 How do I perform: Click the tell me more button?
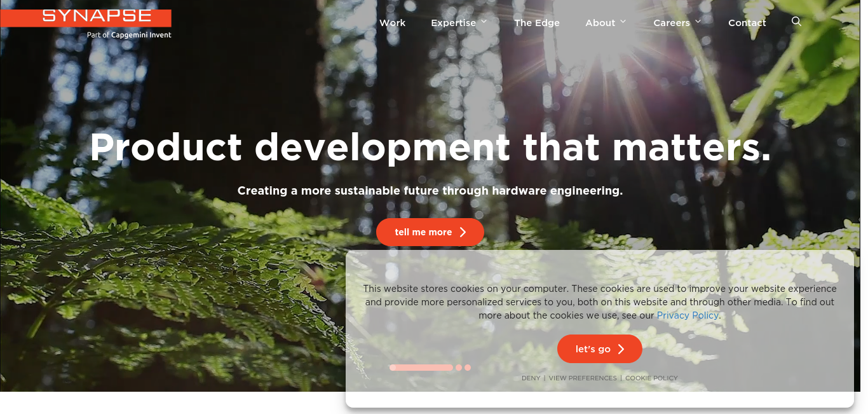(x=430, y=232)
